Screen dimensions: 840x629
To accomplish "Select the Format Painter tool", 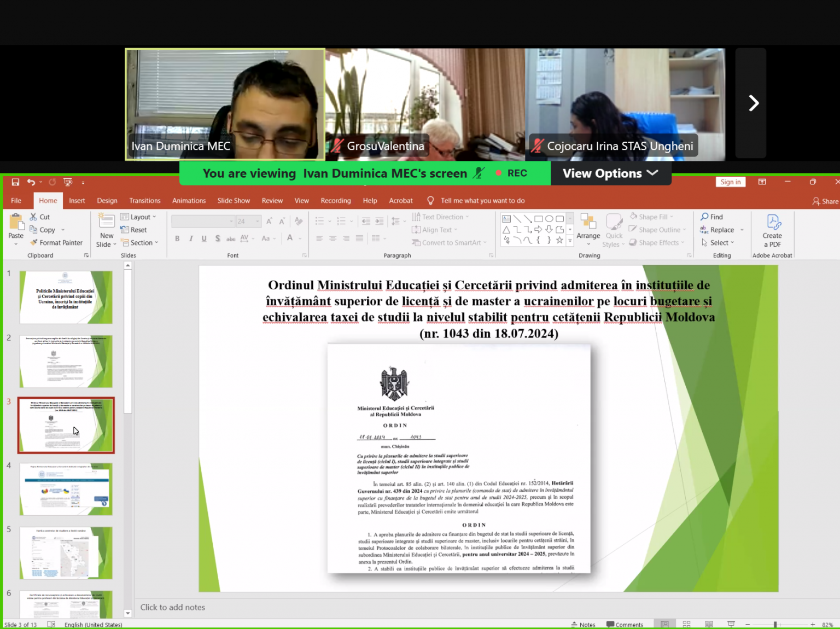I will [x=56, y=243].
